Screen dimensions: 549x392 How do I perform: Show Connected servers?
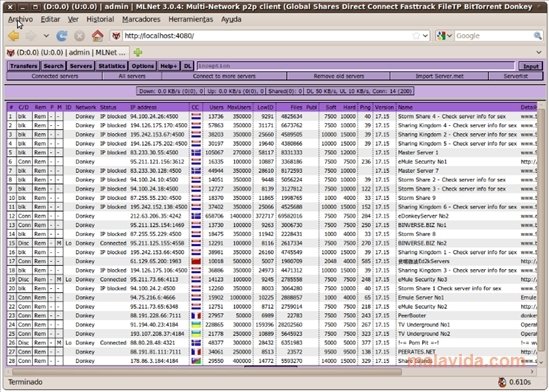pyautogui.click(x=55, y=76)
